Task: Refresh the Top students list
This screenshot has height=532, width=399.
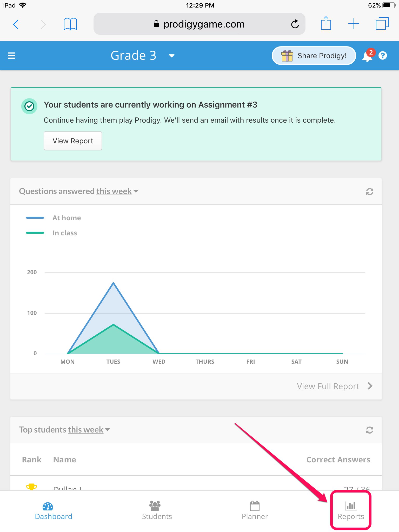Action: click(369, 430)
